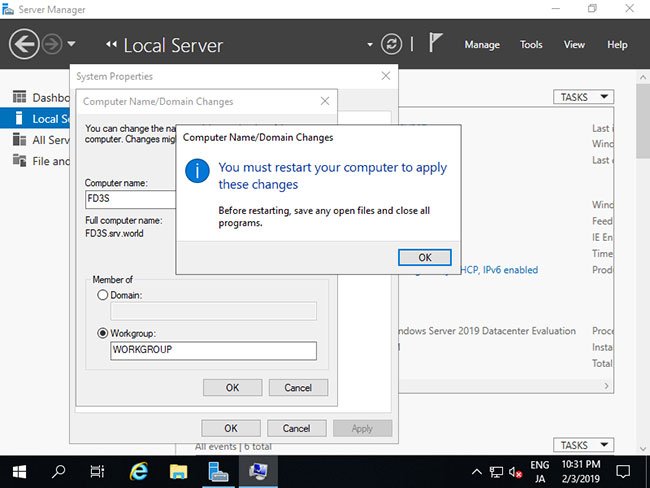Launch Internet Explorer from taskbar
Viewport: 650px width, 488px height.
[138, 471]
